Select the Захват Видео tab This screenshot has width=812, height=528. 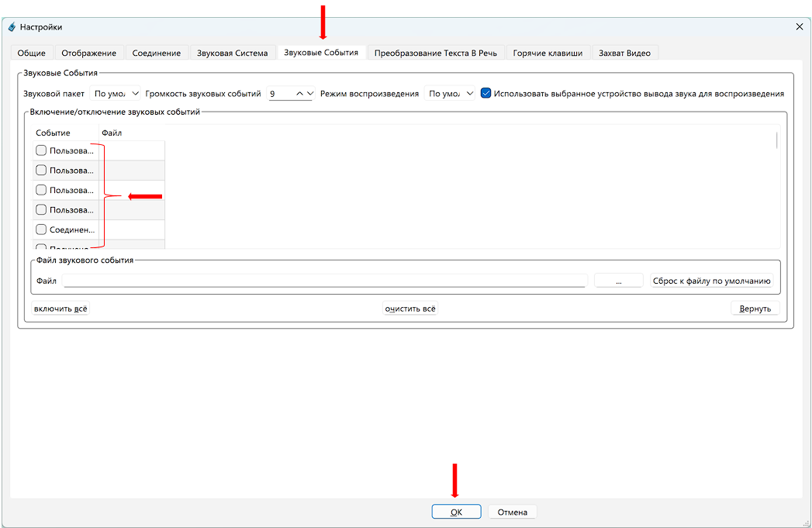[624, 53]
